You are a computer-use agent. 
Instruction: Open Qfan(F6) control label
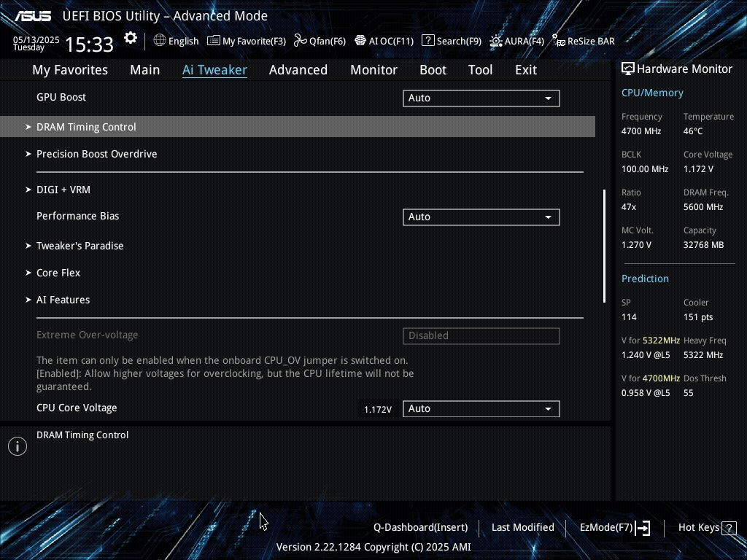[x=328, y=42]
